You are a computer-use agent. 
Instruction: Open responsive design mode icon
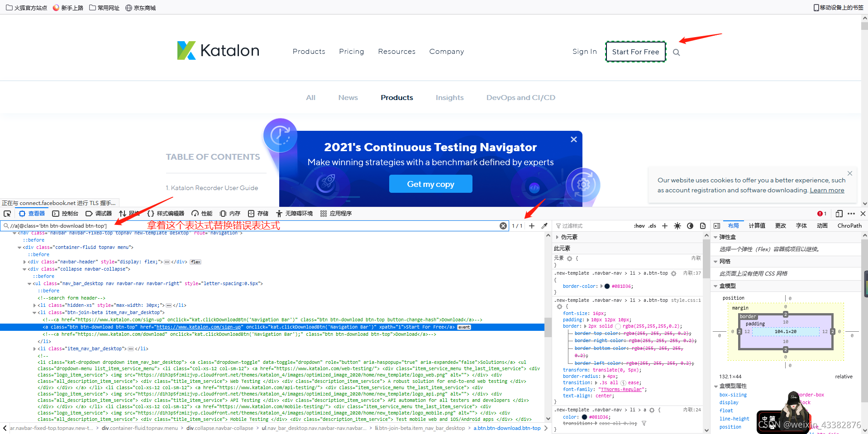click(x=839, y=214)
